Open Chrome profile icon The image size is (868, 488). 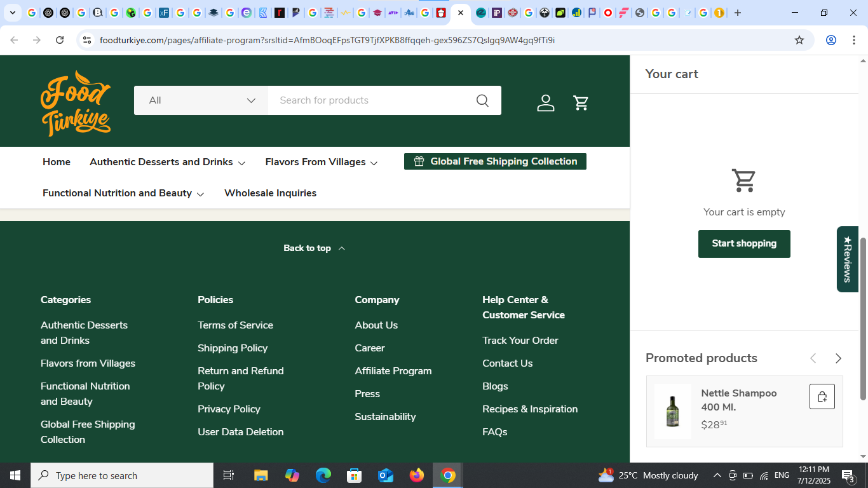click(x=831, y=40)
